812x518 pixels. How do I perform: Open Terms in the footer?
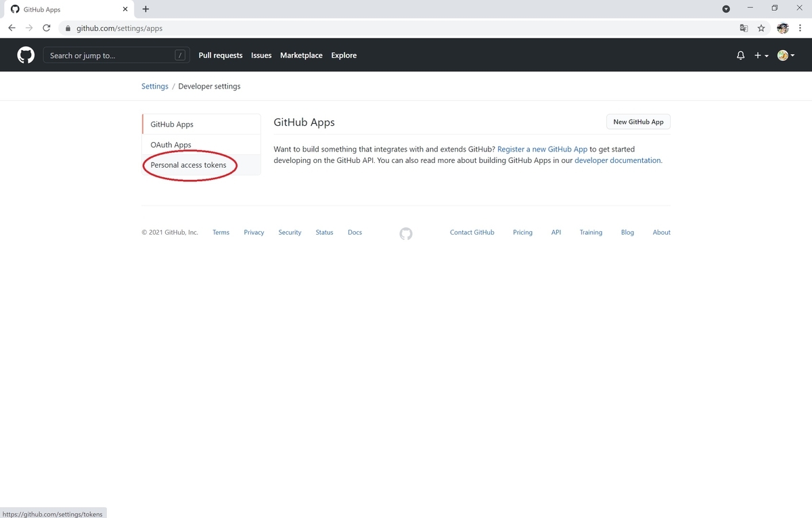(x=221, y=233)
